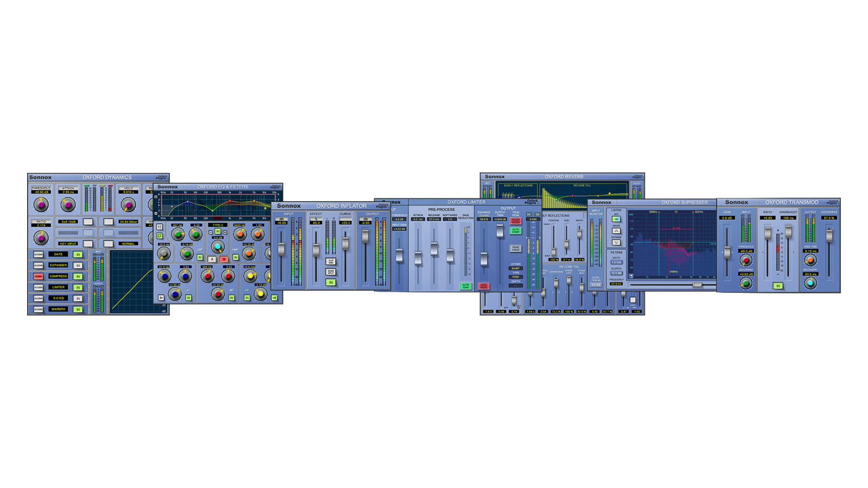This screenshot has height=488, width=868.
Task: Click the Level Trim 0.0 dB field in Supresser
Action: pos(596,285)
